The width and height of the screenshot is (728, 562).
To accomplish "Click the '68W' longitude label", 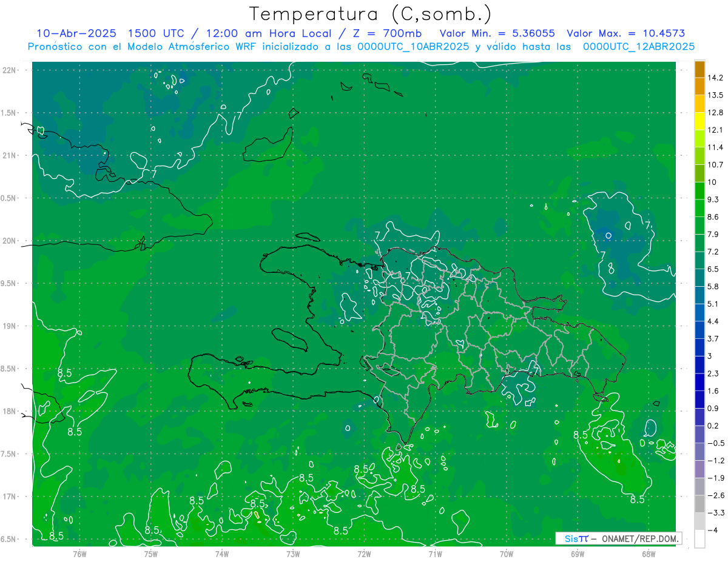I will 649,554.
